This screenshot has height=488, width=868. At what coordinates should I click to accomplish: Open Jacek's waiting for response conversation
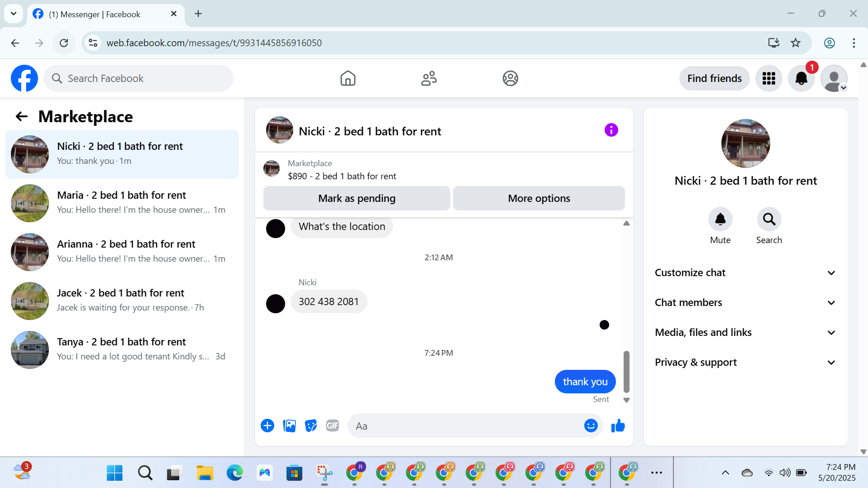click(x=122, y=301)
